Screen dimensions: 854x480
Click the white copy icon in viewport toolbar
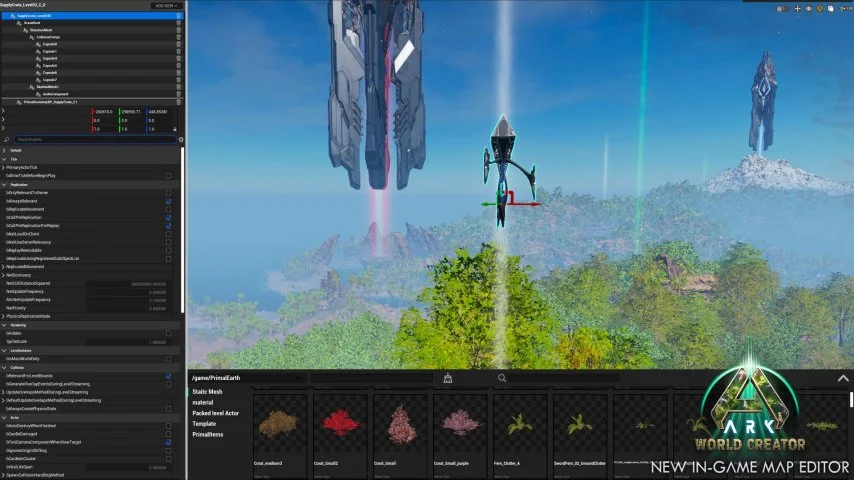point(831,9)
